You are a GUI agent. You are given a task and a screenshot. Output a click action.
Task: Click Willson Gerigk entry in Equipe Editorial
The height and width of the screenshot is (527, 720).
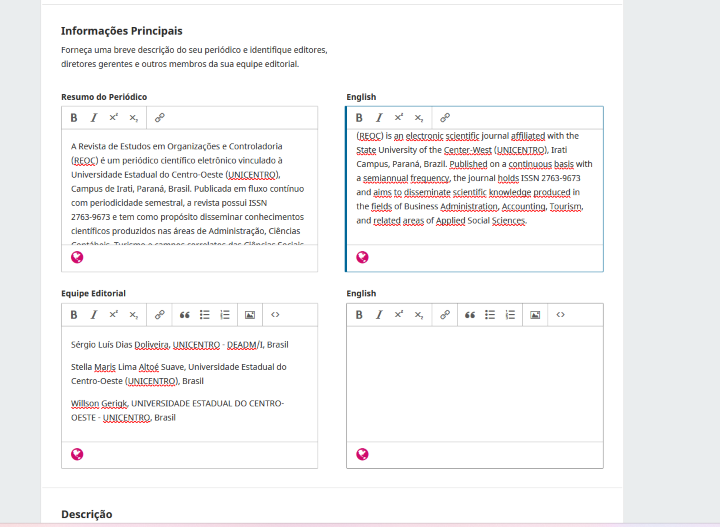(x=177, y=410)
